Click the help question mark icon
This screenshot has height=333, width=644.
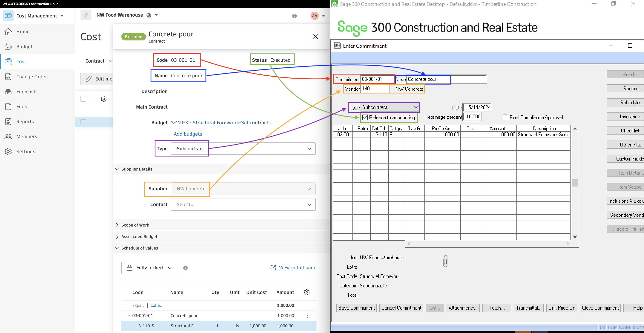[x=294, y=16]
